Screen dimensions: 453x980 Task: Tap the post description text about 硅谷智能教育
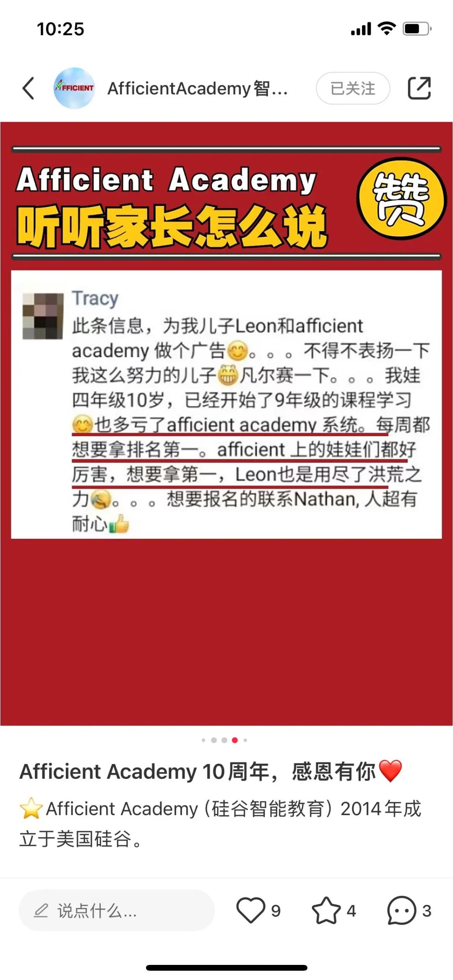click(x=220, y=824)
